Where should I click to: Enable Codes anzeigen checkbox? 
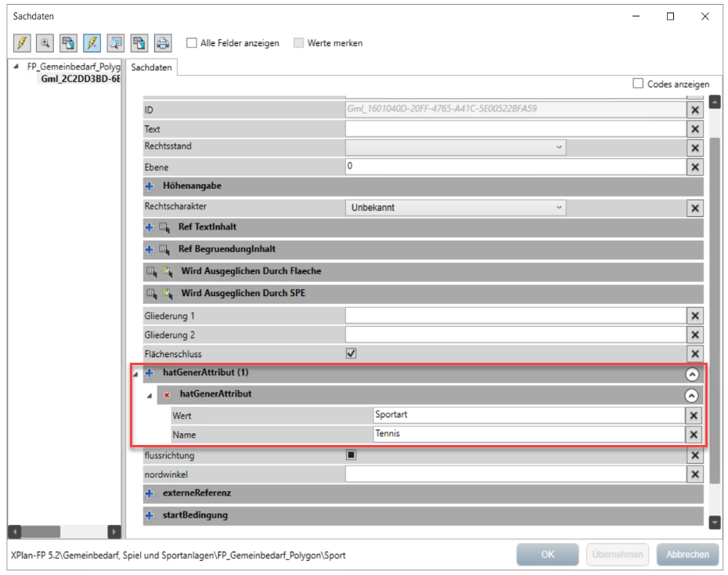click(x=638, y=84)
